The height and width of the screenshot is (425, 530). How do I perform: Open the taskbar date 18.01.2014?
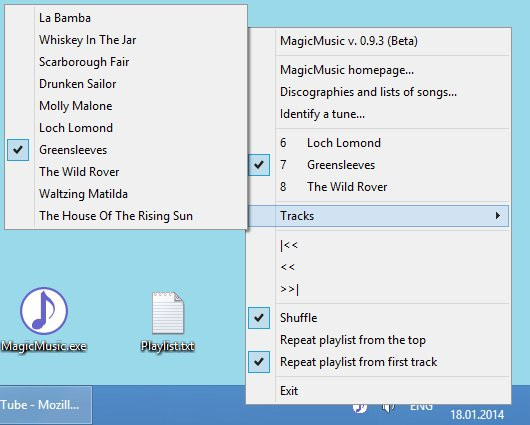(x=477, y=415)
